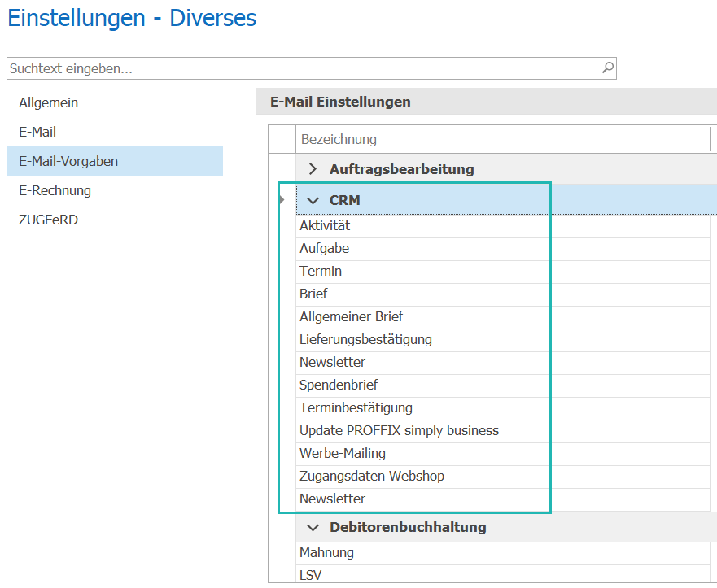Image resolution: width=717 pixels, height=588 pixels.
Task: Select the Mahnung row
Action: click(503, 553)
